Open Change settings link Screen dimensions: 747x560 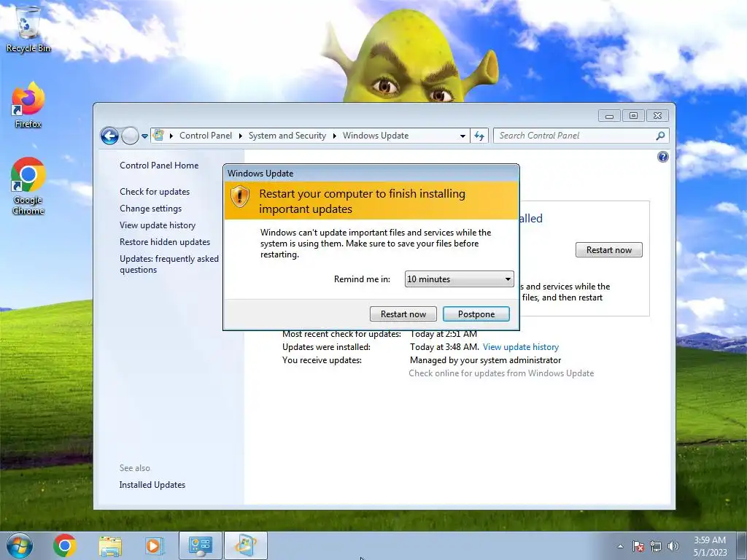point(150,209)
